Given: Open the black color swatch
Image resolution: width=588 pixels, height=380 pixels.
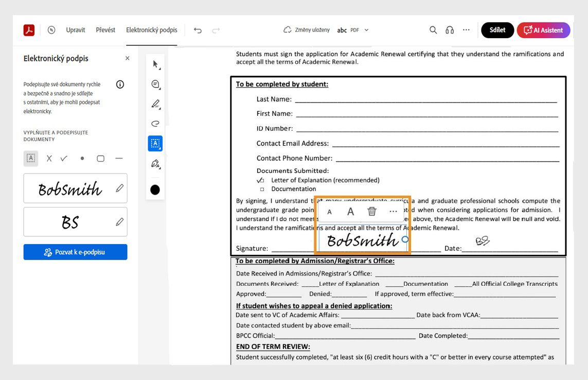Looking at the screenshot, I should click(x=155, y=189).
